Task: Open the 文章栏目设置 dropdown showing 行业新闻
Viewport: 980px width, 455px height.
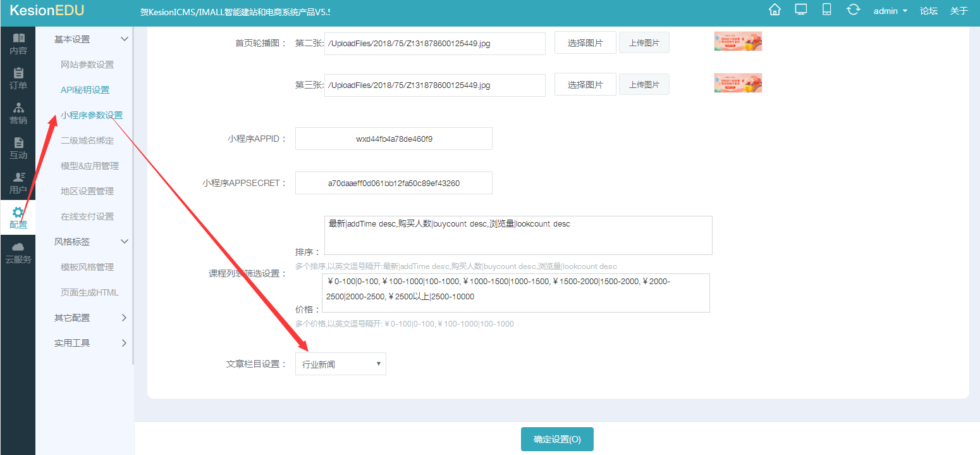Action: click(x=340, y=364)
